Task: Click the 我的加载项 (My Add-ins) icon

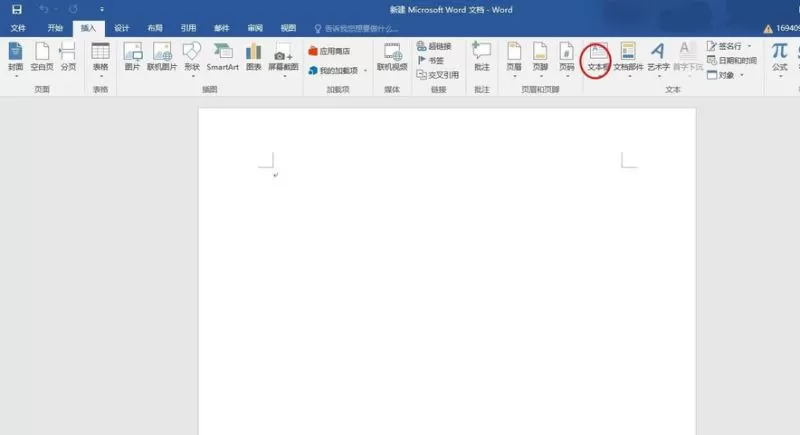Action: 313,70
